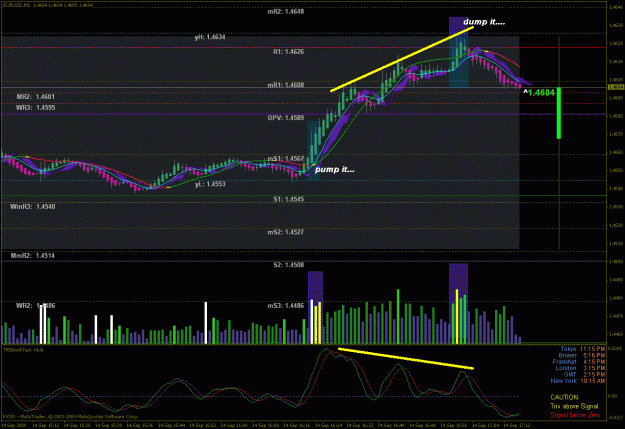Select the mS3: 1.4486 label

[x=286, y=306]
